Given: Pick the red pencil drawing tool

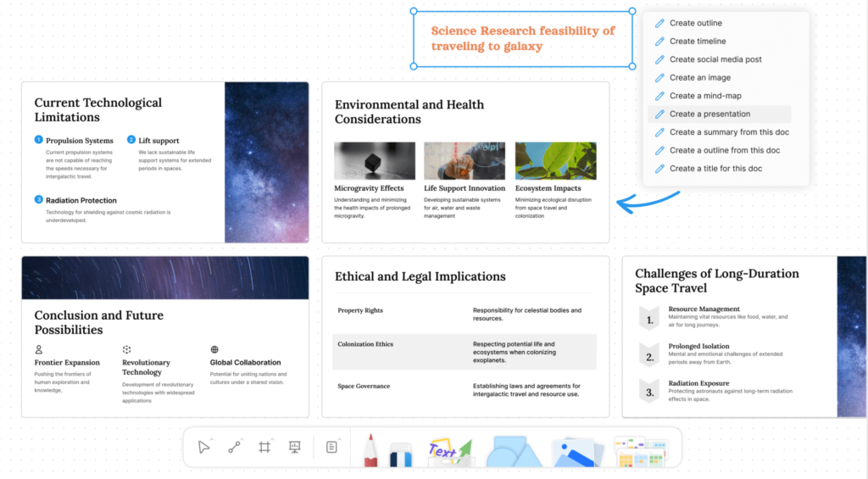Looking at the screenshot, I should click(x=370, y=450).
